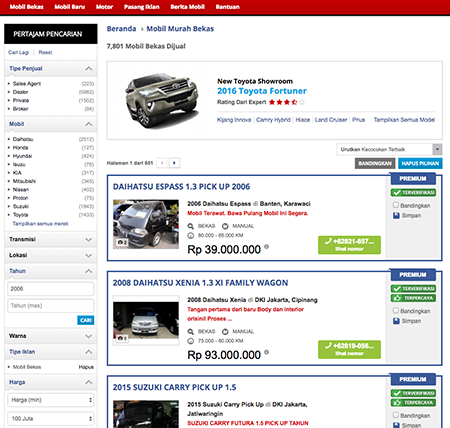Click the year minimum field showing 2006
The width and height of the screenshot is (450, 428).
click(x=51, y=289)
